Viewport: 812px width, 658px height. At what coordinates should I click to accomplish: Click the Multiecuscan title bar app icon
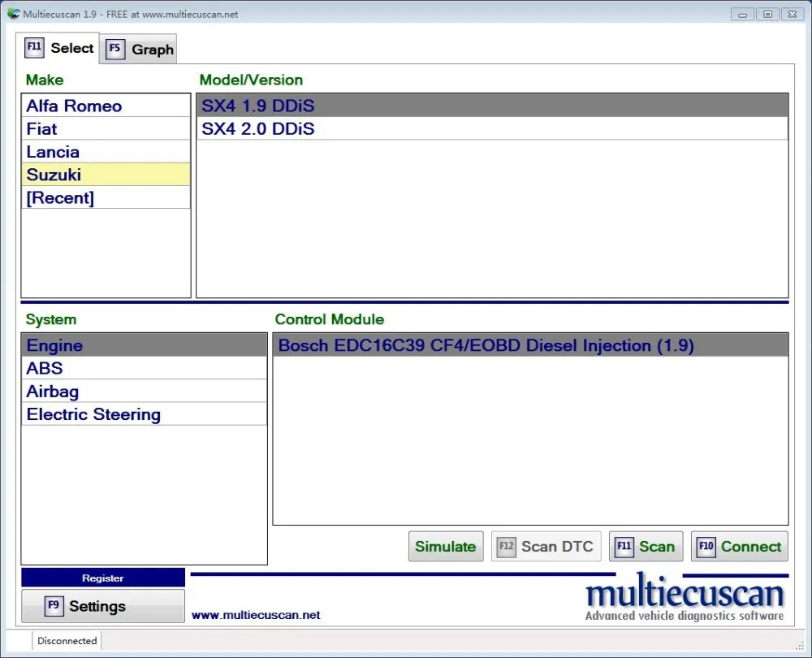pyautogui.click(x=14, y=14)
